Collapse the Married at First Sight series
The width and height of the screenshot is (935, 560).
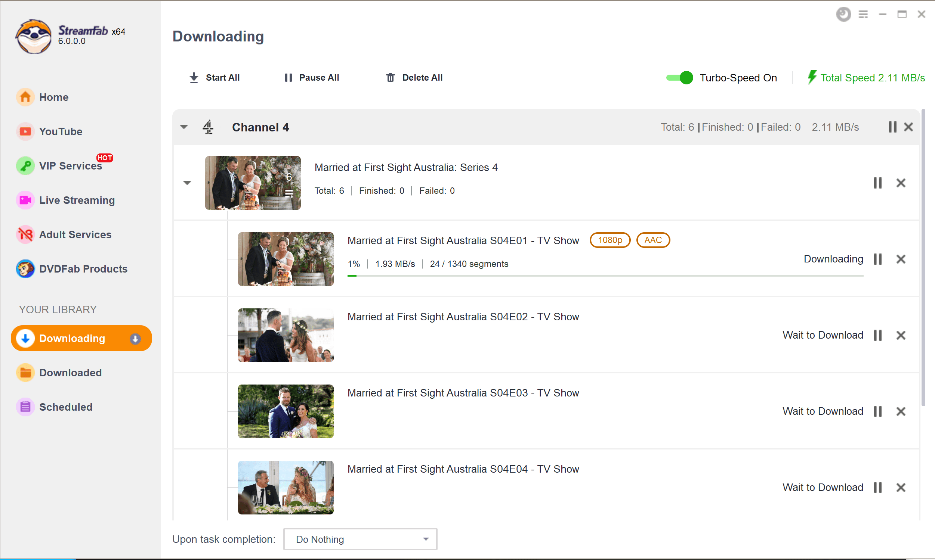point(187,182)
